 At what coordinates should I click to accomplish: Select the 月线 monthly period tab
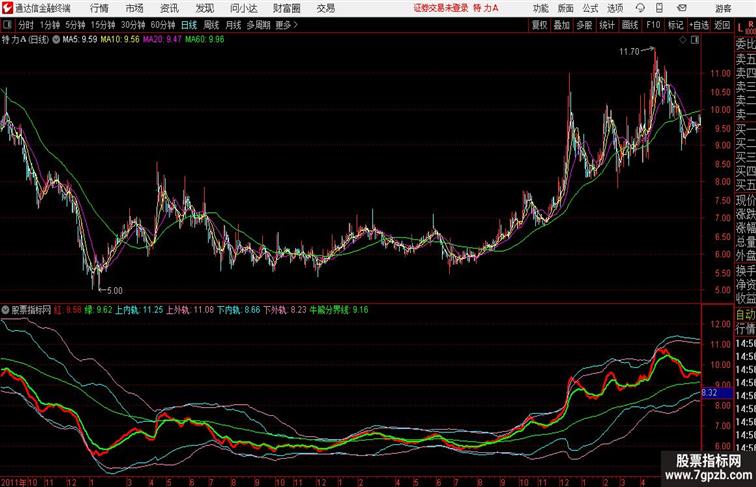[233, 25]
